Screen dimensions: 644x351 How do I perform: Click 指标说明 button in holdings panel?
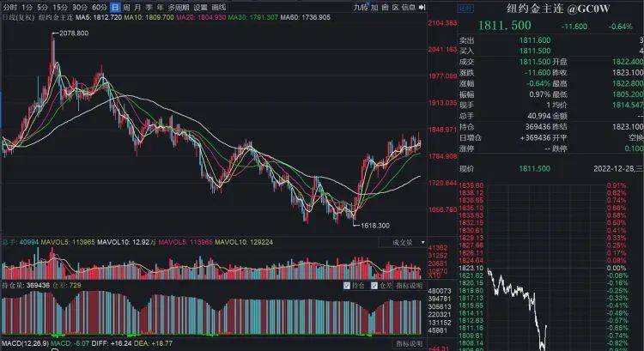[409, 284]
